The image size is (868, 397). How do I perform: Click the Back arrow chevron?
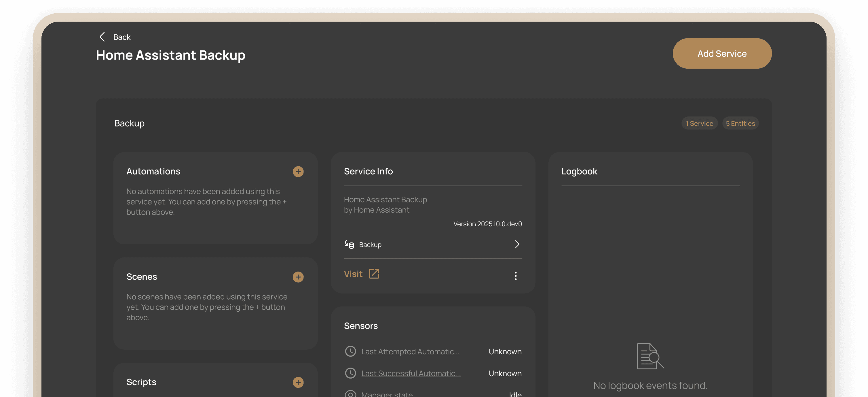pos(102,37)
